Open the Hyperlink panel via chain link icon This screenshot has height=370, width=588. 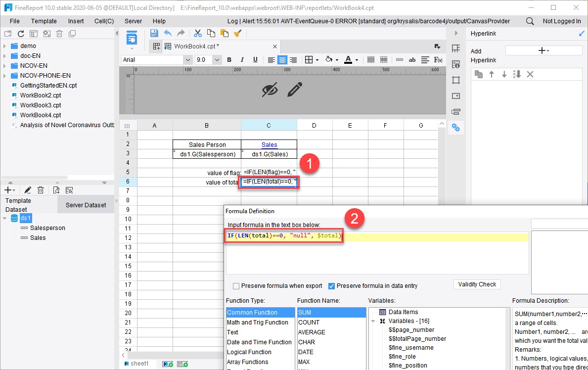[455, 127]
